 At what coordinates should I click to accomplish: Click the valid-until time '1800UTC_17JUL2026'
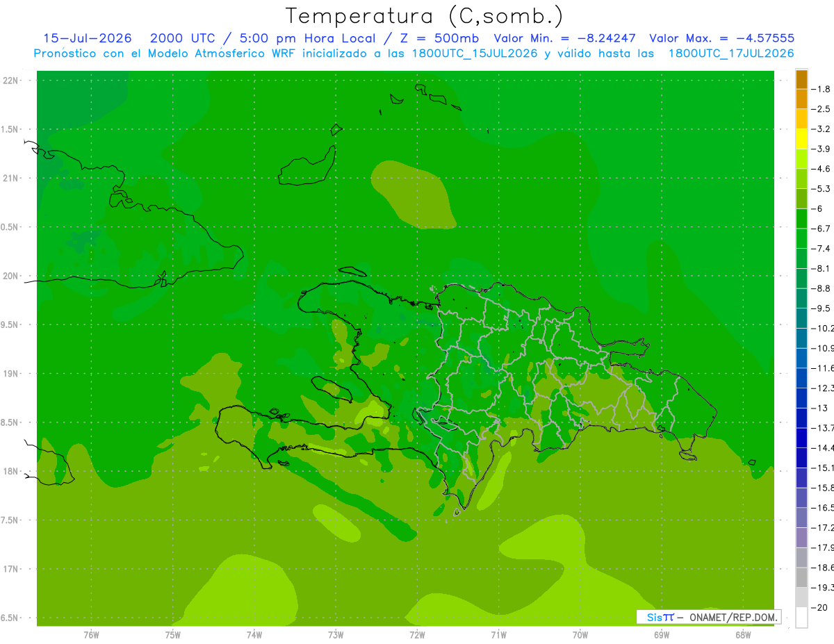pyautogui.click(x=731, y=53)
